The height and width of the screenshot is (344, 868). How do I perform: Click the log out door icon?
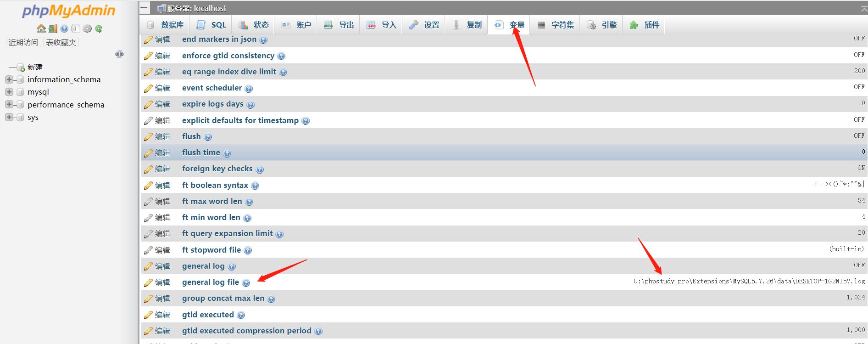(53, 28)
